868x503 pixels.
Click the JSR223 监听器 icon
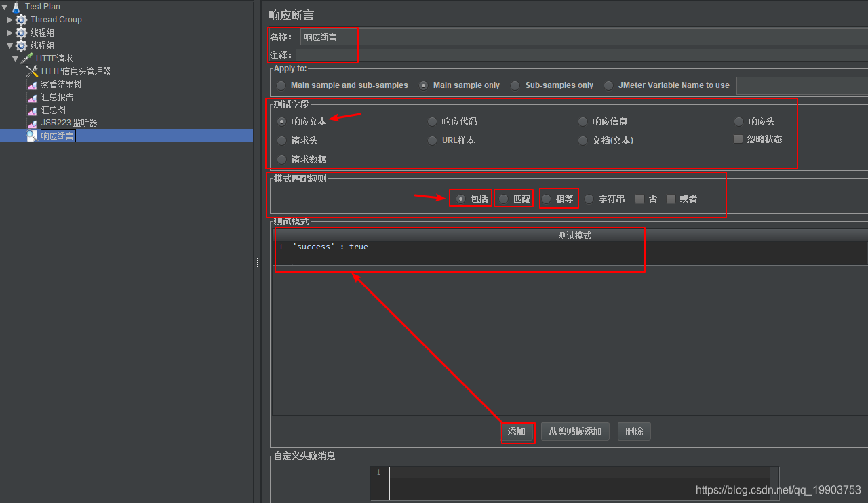(x=32, y=123)
